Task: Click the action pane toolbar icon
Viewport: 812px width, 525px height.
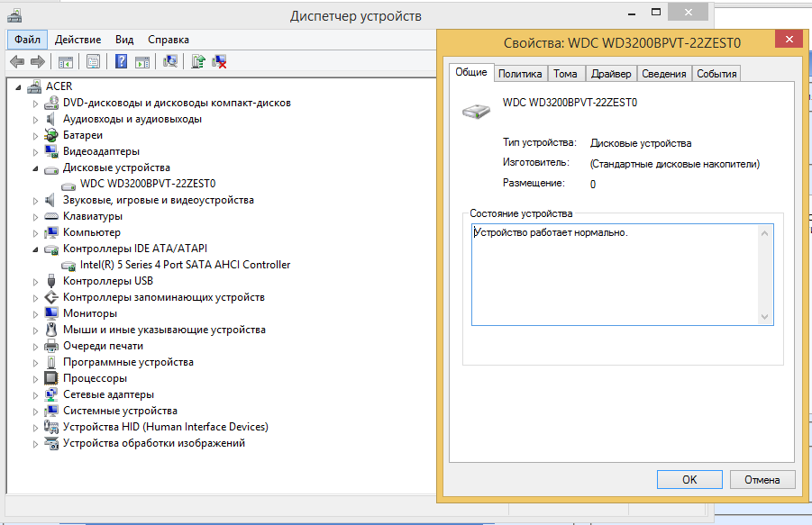Action: (x=142, y=62)
